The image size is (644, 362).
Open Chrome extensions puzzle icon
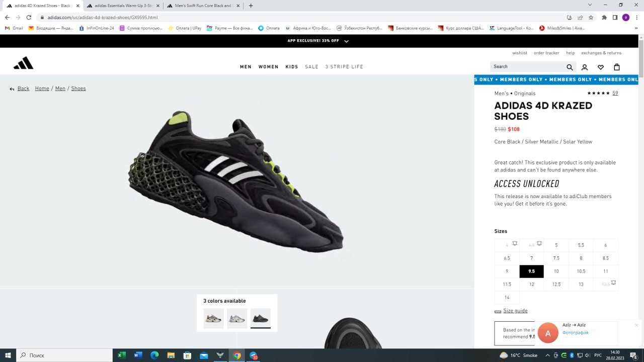click(604, 17)
